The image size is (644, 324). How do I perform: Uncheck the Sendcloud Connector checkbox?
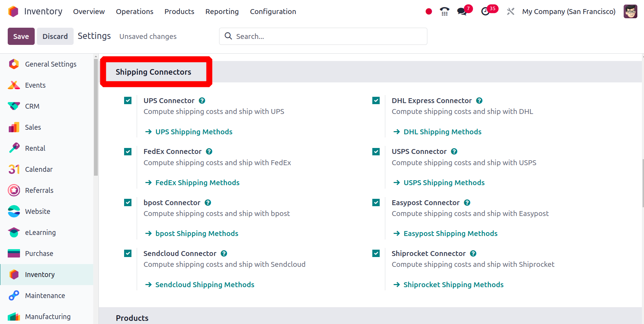coord(128,254)
